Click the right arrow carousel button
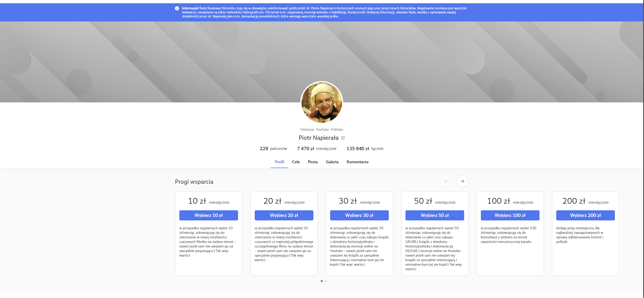The image size is (644, 298). (x=462, y=181)
